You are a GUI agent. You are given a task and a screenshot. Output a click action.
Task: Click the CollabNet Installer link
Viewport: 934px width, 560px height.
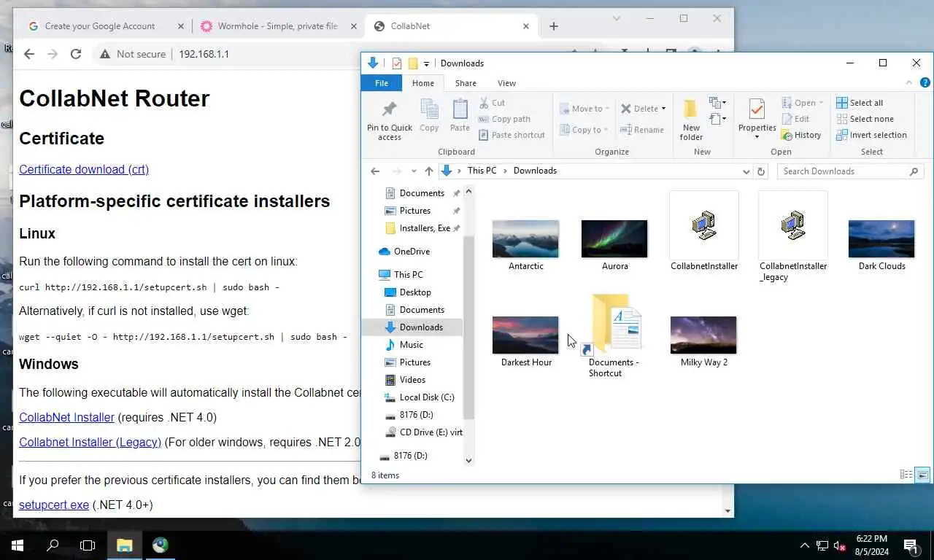click(x=66, y=417)
